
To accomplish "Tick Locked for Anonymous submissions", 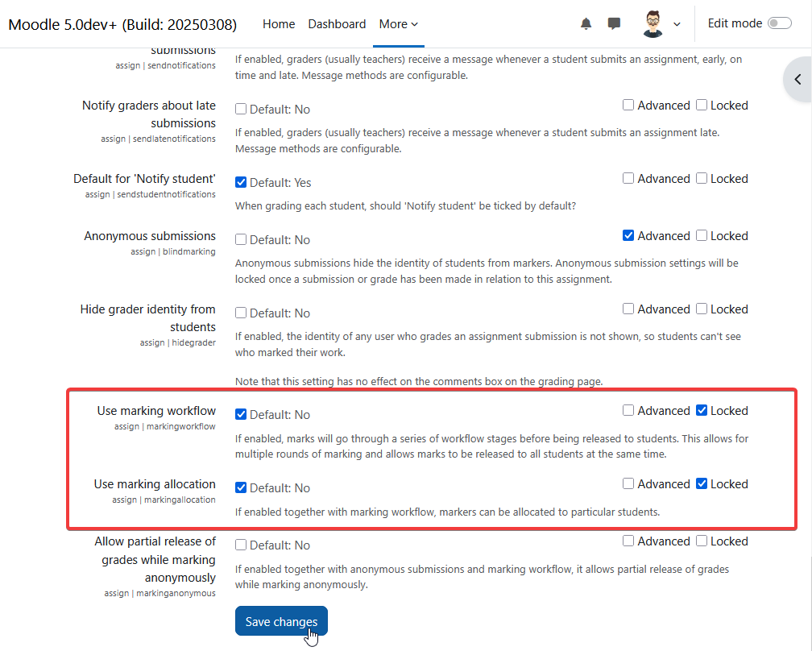I will pos(702,235).
